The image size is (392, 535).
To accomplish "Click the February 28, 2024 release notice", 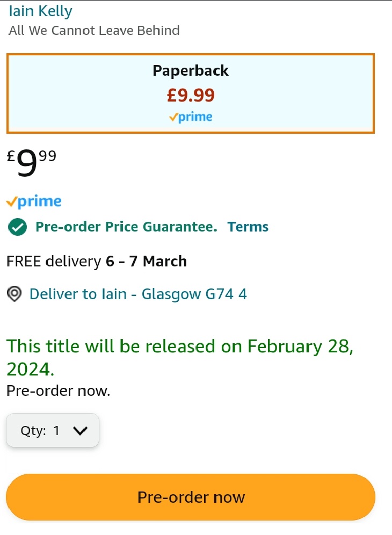I will pos(180,357).
